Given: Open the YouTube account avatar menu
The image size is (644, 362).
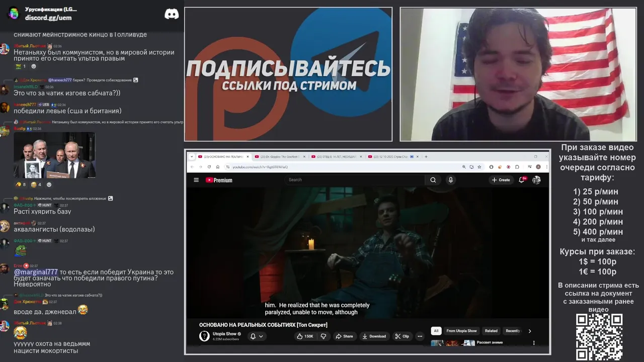Looking at the screenshot, I should (536, 180).
